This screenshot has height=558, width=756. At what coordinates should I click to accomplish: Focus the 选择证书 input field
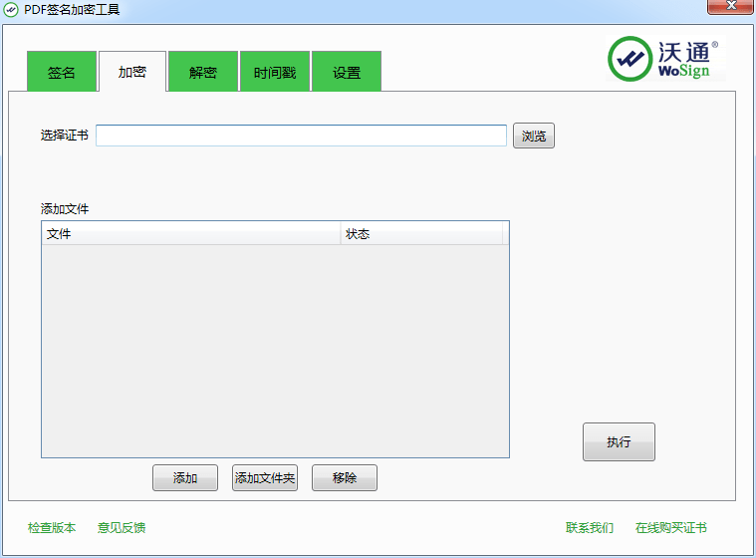(301, 136)
